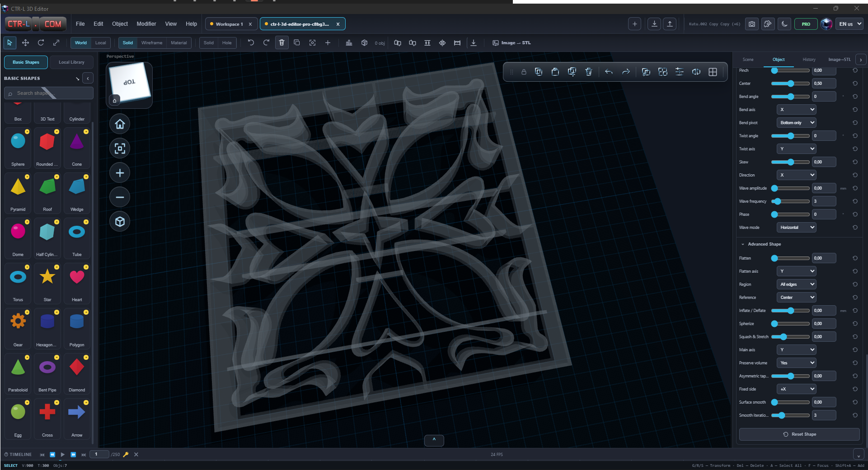Zoom in with the viewport plus button
868x470 pixels.
point(120,173)
